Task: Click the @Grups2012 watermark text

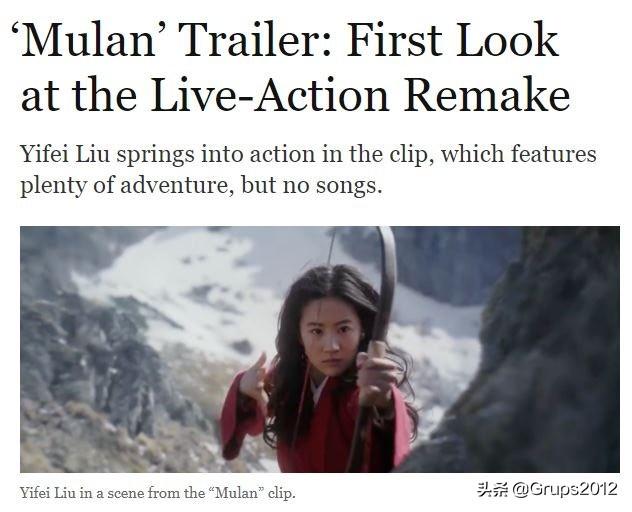Action: click(x=565, y=489)
